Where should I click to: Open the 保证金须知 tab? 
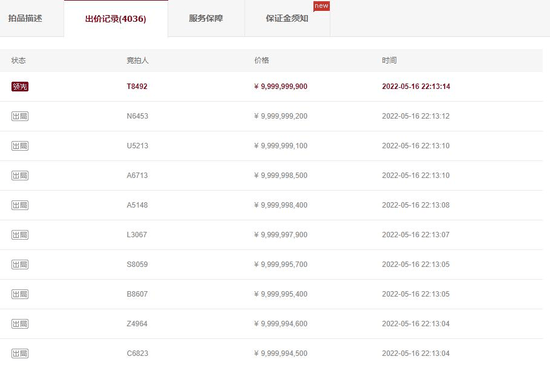pos(287,18)
